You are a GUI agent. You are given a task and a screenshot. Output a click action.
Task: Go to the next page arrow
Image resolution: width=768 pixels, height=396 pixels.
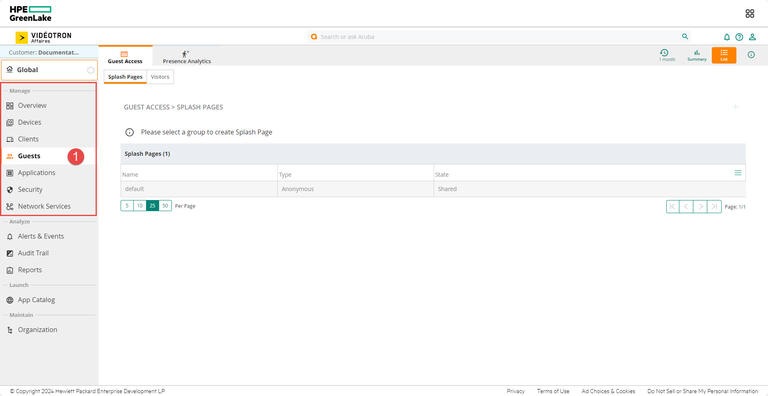tap(701, 207)
